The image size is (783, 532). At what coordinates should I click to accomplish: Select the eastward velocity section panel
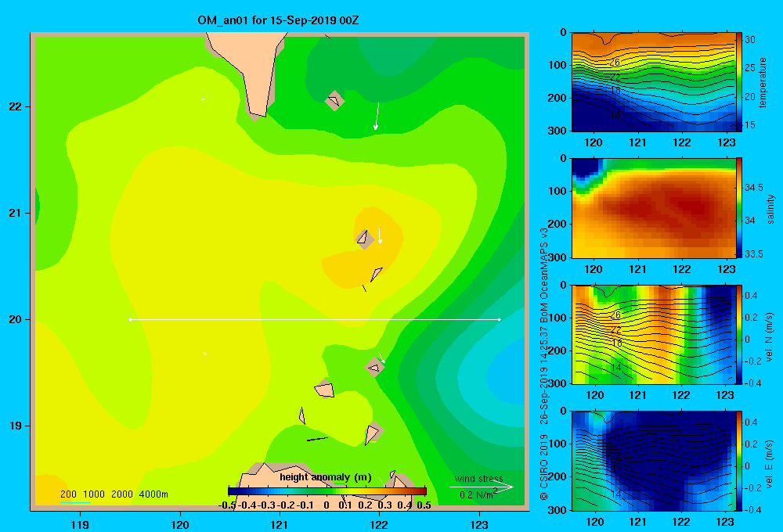coord(654,461)
